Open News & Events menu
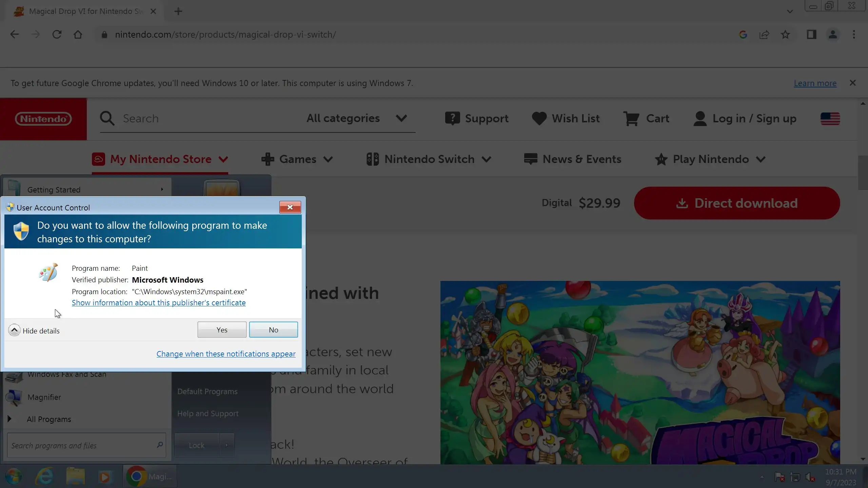Screen dimensions: 868x488 pos(573,159)
